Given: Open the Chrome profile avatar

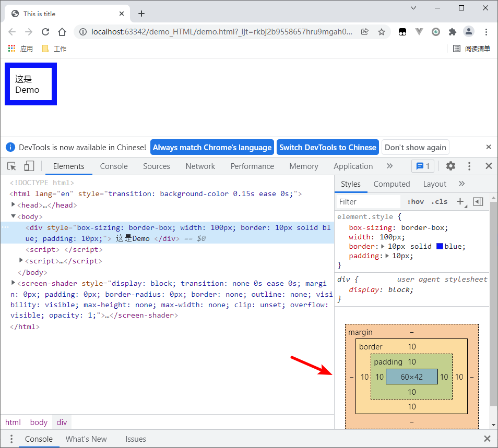Looking at the screenshot, I should coord(469,31).
